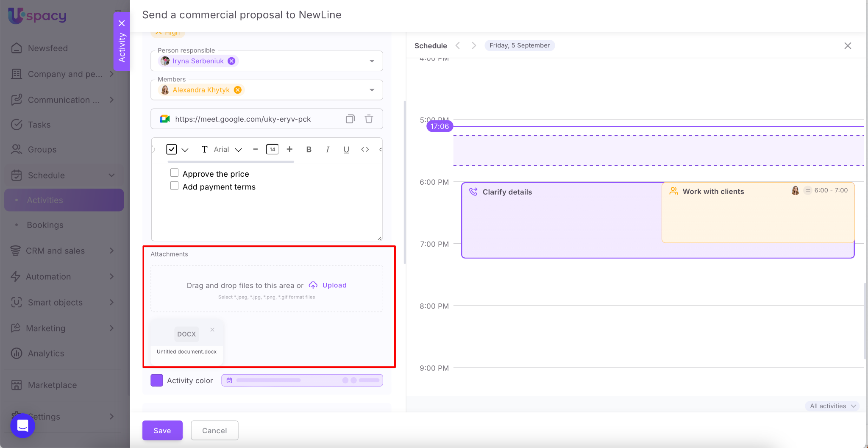
Task: Apply italic formatting in editor
Action: click(x=328, y=150)
